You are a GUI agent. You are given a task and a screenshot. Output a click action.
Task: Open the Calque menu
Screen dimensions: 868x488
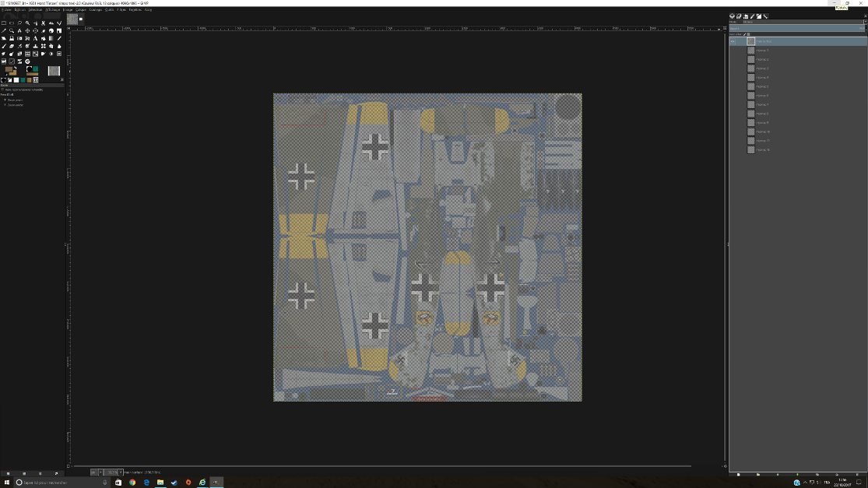tap(81, 9)
